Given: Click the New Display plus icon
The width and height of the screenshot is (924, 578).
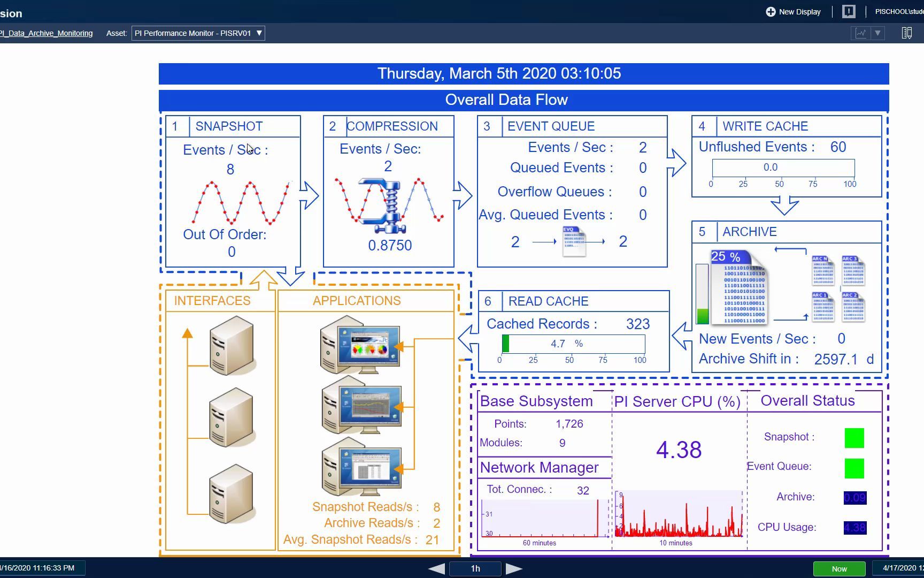Looking at the screenshot, I should (x=770, y=11).
